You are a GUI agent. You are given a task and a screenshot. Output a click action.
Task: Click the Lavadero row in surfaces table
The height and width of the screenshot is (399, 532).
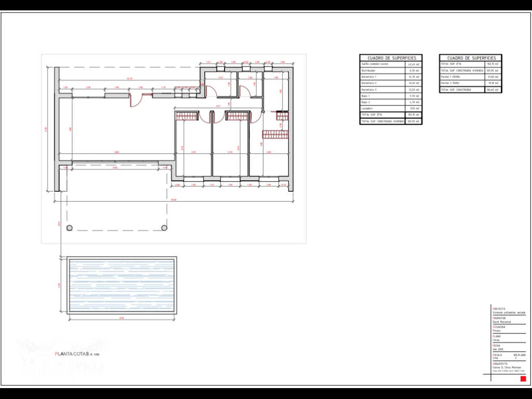(x=391, y=109)
